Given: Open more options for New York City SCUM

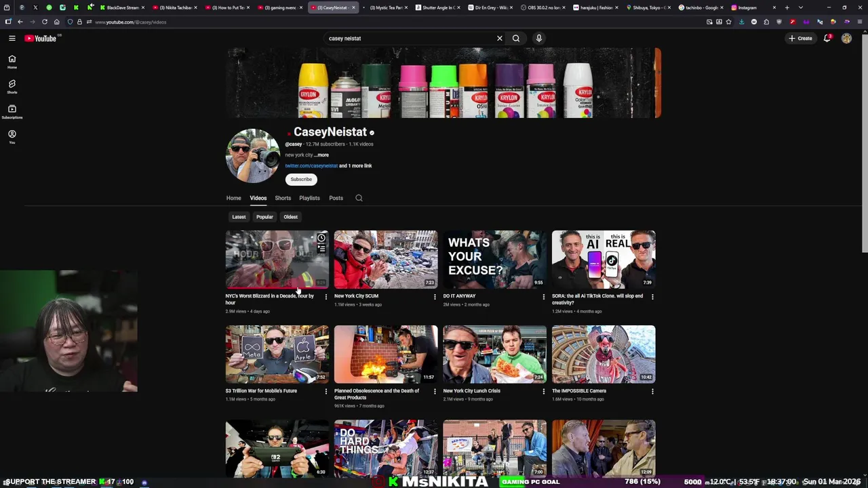Looking at the screenshot, I should (435, 297).
